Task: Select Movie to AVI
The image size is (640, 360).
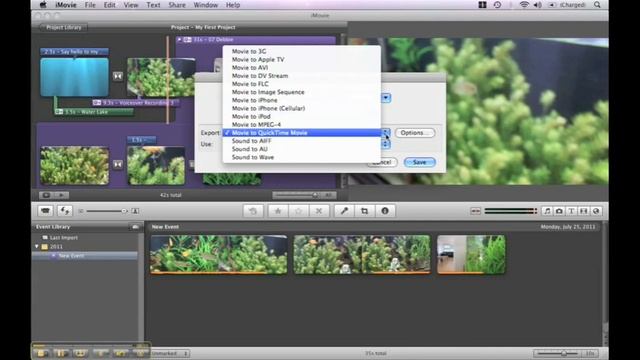Action: point(302,68)
